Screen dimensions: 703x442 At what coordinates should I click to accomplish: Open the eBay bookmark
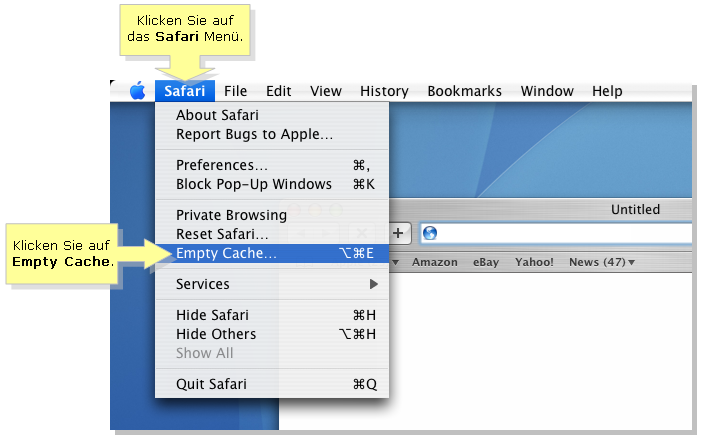(x=486, y=262)
